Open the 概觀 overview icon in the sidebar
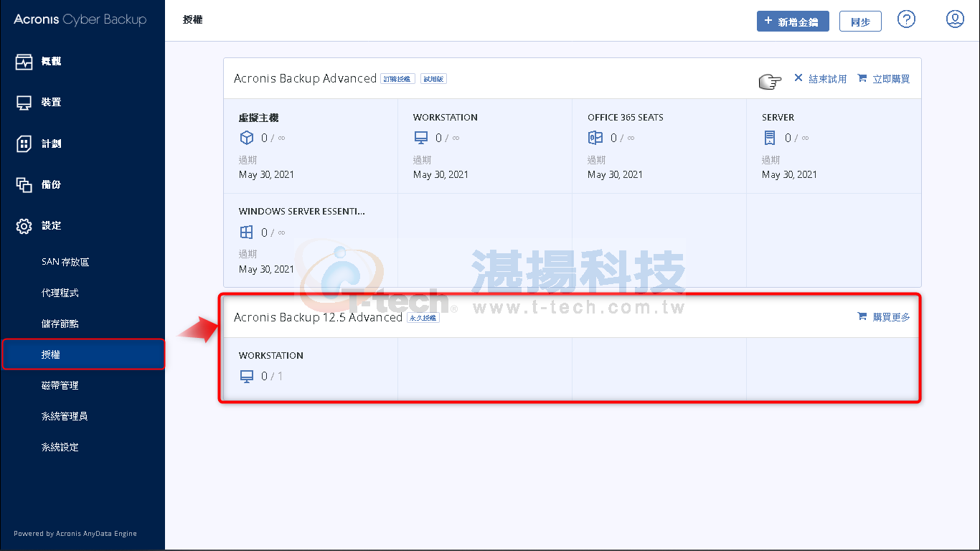980x551 pixels. click(x=24, y=62)
